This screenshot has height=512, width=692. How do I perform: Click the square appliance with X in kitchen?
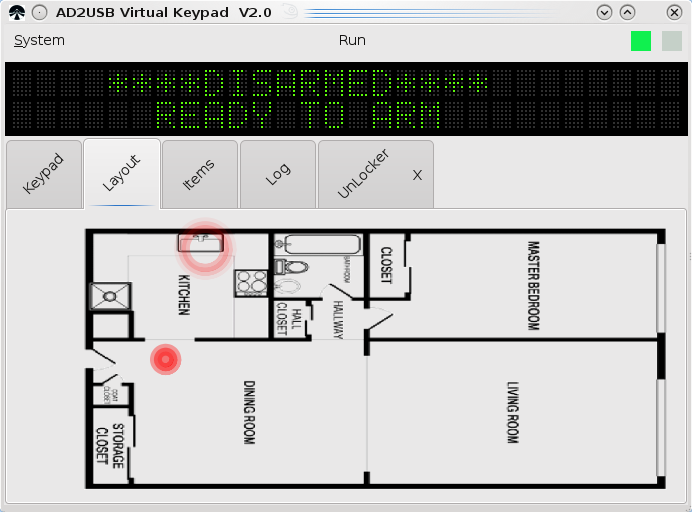110,296
